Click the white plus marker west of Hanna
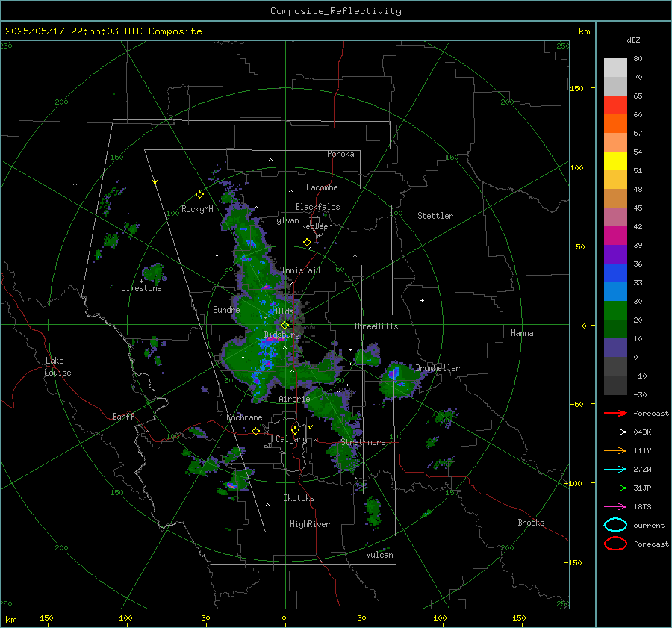The image size is (672, 628). tap(422, 300)
